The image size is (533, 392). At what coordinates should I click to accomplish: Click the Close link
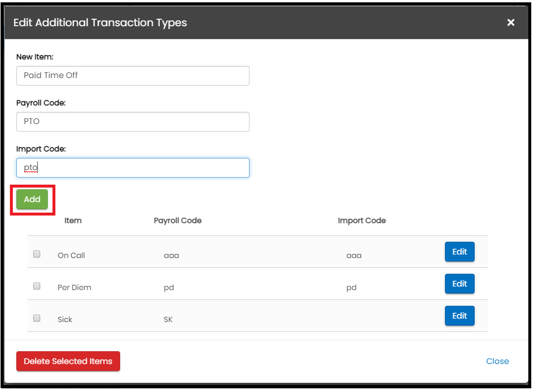[x=497, y=361]
